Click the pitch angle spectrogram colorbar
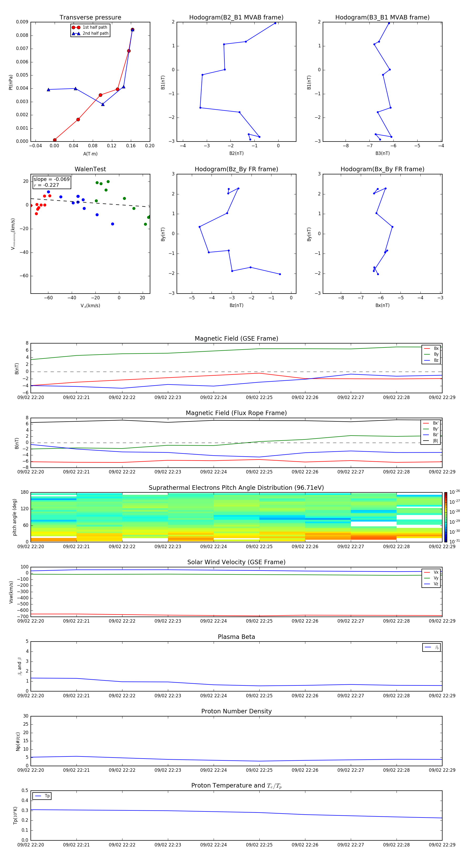 coord(445,517)
